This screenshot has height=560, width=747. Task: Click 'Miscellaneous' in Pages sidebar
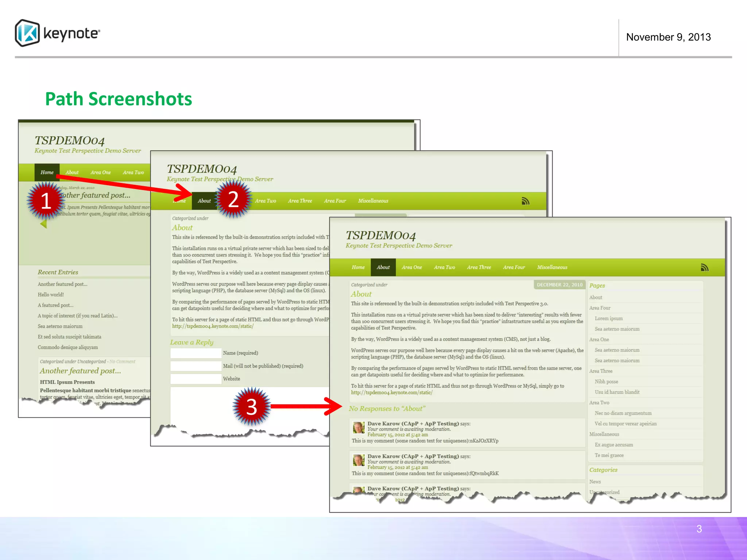(604, 435)
